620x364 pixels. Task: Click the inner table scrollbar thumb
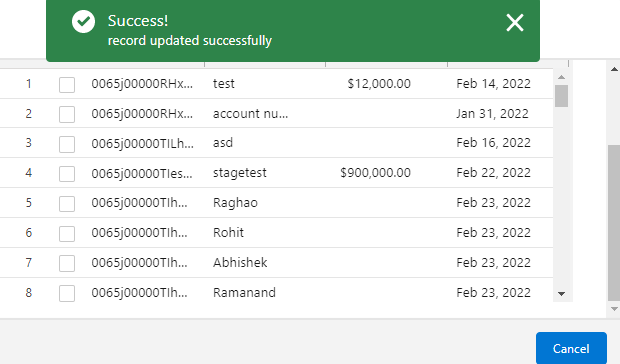click(x=561, y=96)
